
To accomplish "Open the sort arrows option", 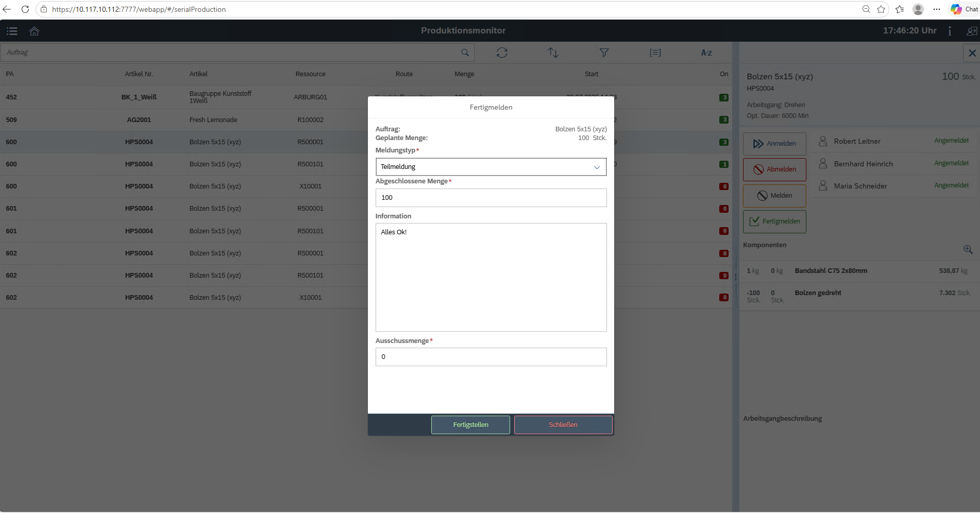I will [x=553, y=53].
